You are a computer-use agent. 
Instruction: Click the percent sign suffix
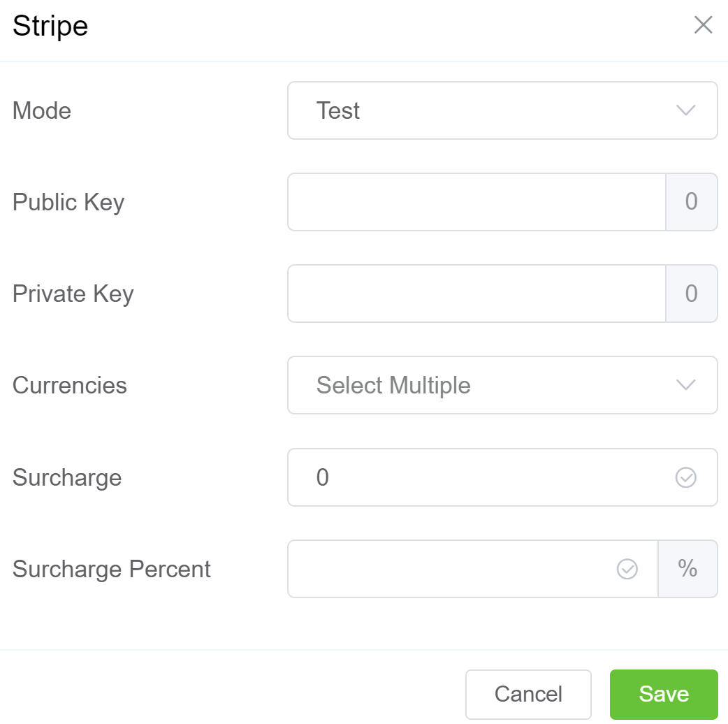click(688, 569)
